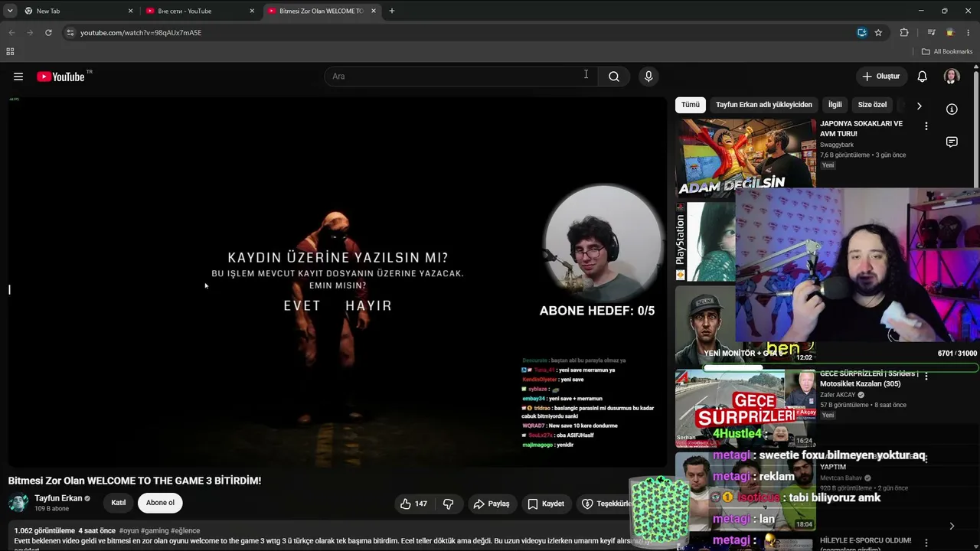Open the Chrome tab search dropdown
This screenshot has height=551, width=980.
click(10, 11)
